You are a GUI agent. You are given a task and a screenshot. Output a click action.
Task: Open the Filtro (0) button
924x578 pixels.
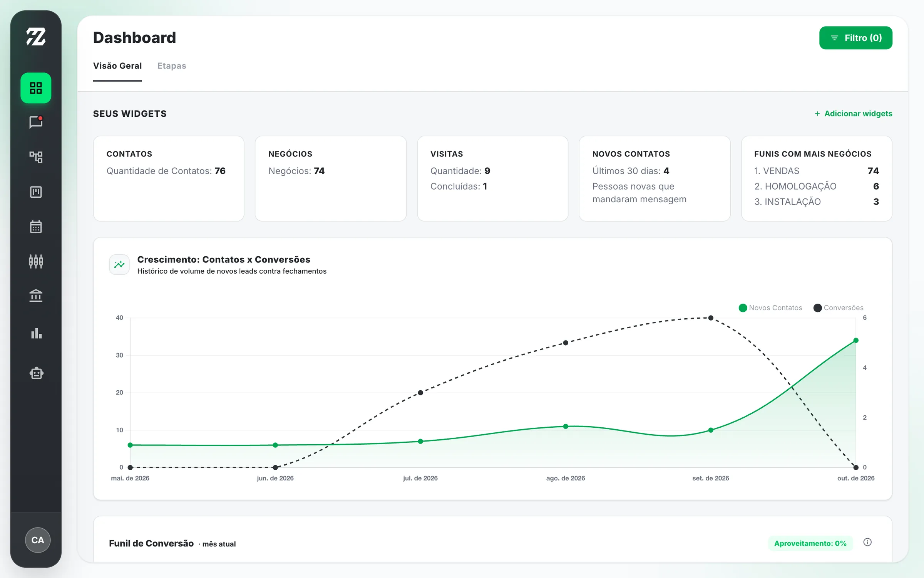pyautogui.click(x=855, y=38)
